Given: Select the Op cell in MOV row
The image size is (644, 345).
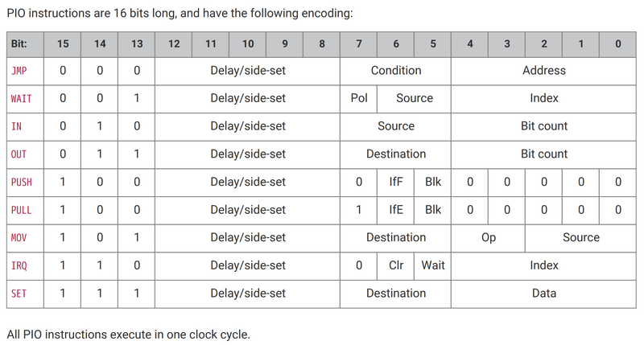Looking at the screenshot, I should pyautogui.click(x=488, y=237).
